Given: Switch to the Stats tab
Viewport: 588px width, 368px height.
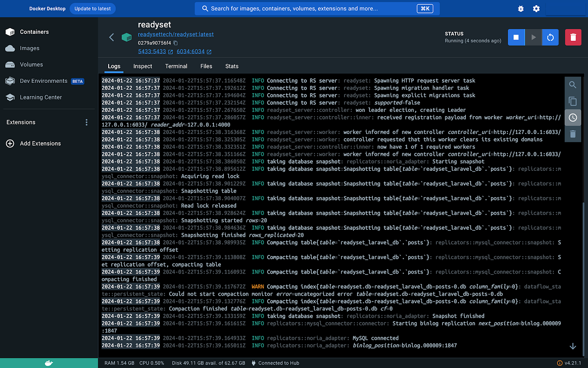Looking at the screenshot, I should (x=232, y=66).
